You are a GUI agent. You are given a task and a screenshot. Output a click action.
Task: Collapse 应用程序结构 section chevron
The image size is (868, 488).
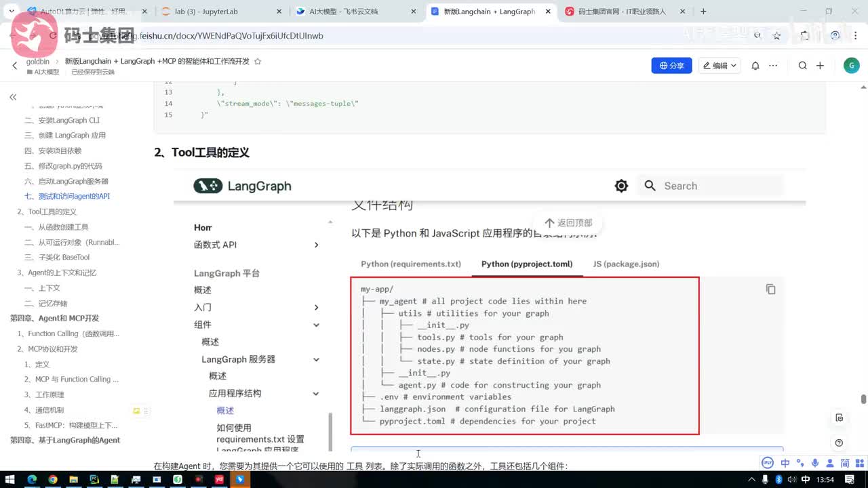(316, 393)
